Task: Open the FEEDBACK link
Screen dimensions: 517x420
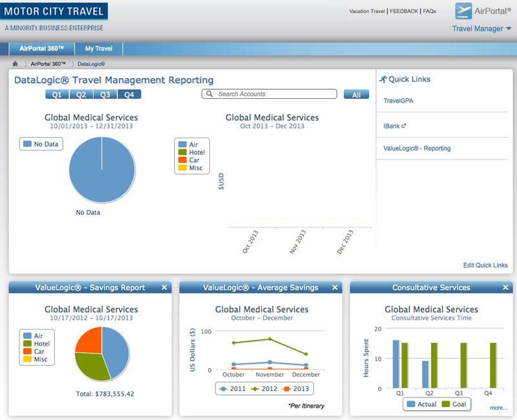Action: pyautogui.click(x=404, y=11)
